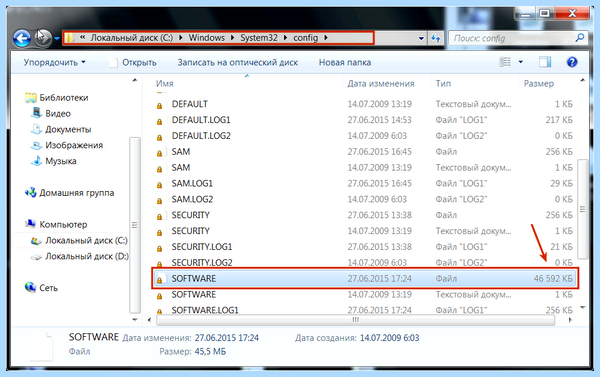Create a folder with Новая папка
This screenshot has height=377, width=600.
pyautogui.click(x=345, y=62)
